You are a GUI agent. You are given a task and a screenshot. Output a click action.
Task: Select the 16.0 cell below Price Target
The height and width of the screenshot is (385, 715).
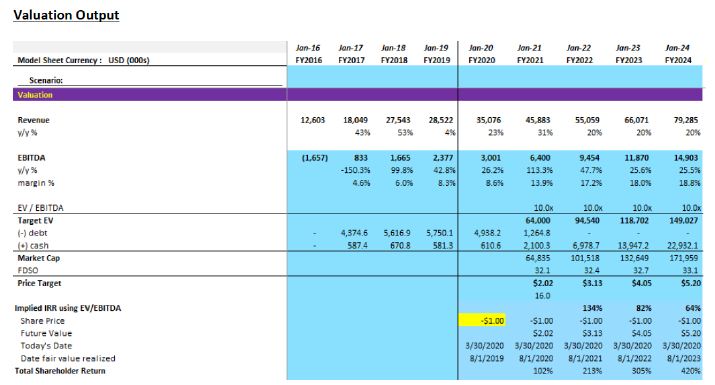coord(542,296)
